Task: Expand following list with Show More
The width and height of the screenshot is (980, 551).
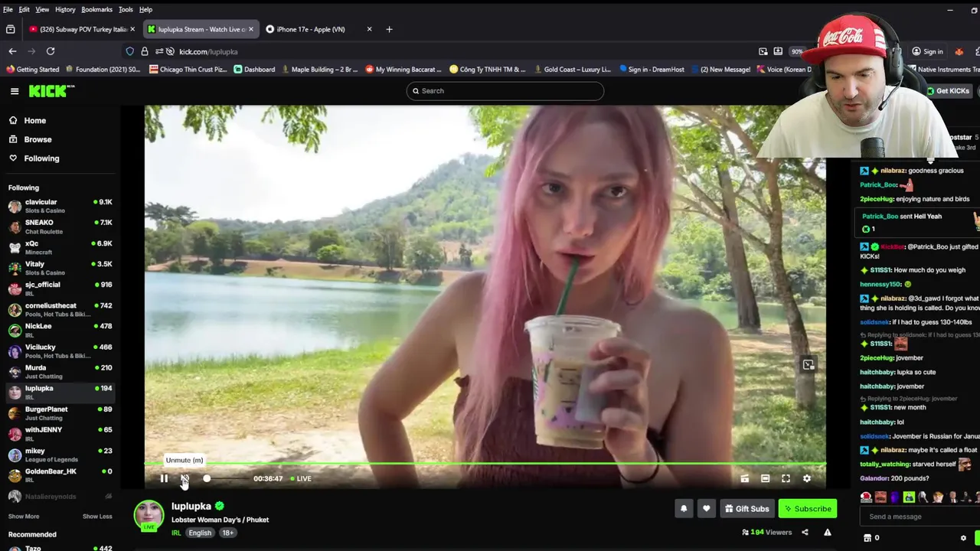Action: pyautogui.click(x=24, y=517)
